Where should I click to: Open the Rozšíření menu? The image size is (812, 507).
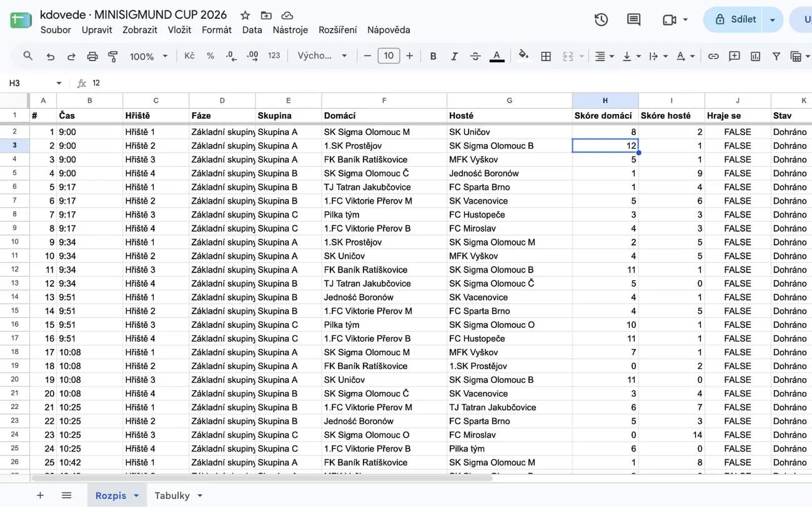(337, 30)
